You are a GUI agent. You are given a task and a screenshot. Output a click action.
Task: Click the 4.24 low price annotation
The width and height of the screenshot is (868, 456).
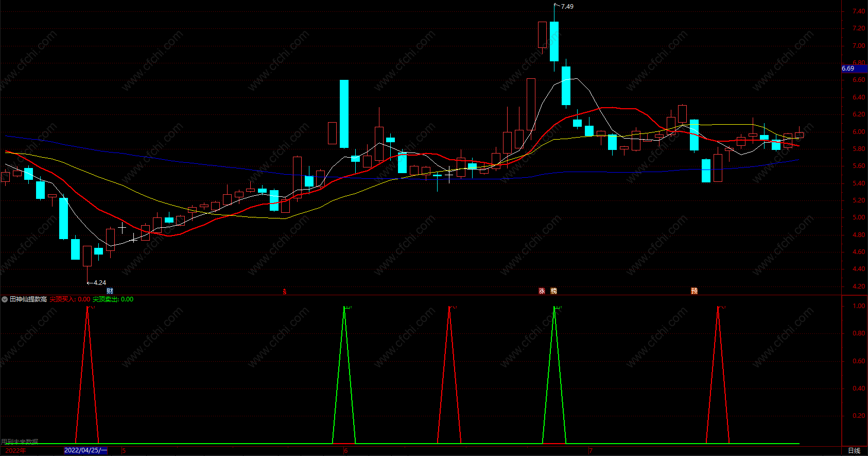click(x=100, y=283)
